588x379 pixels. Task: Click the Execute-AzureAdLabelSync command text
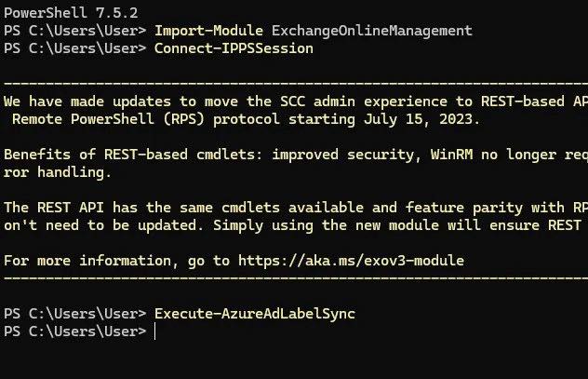click(255, 314)
